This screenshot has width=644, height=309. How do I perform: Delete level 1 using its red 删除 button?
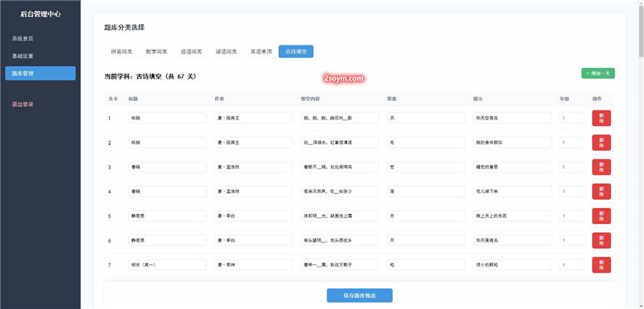[x=601, y=118]
